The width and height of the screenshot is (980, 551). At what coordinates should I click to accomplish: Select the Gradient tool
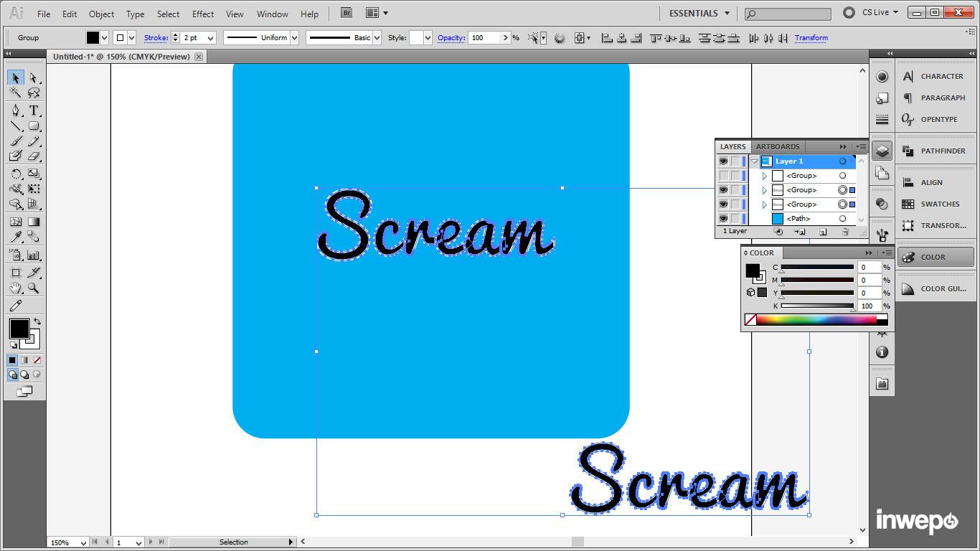point(33,222)
